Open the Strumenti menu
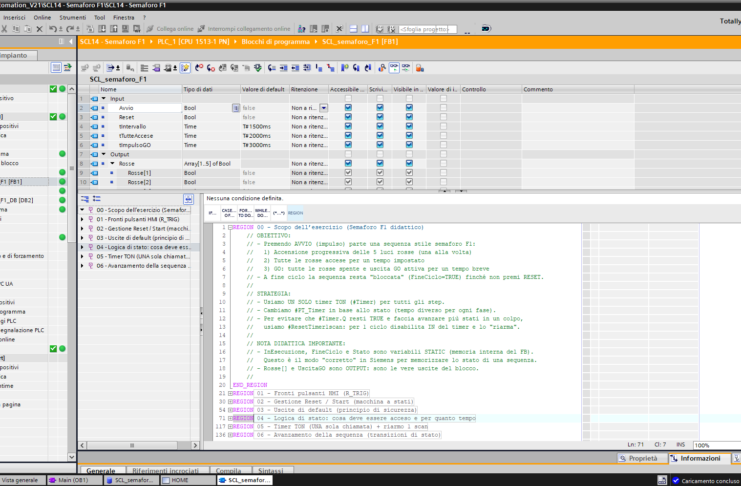The width and height of the screenshot is (741, 486). [x=73, y=17]
